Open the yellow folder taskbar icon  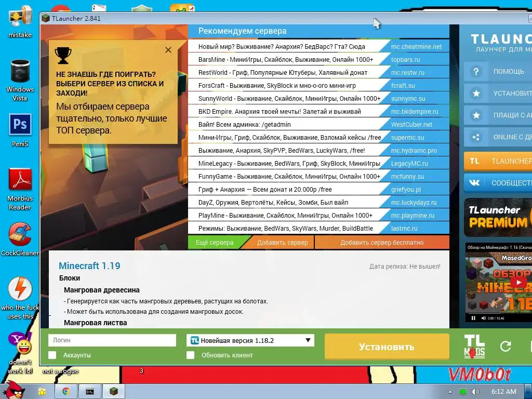[x=42, y=392]
